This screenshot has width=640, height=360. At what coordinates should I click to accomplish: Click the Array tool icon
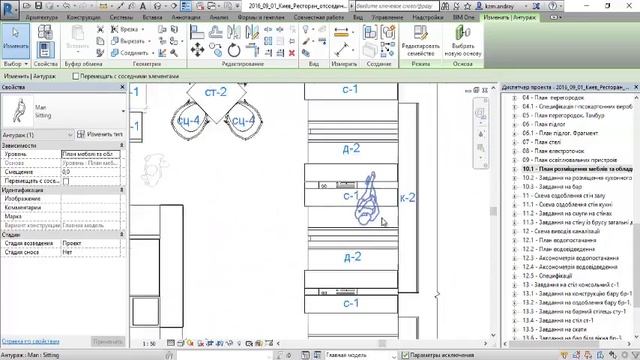[x=268, y=41]
